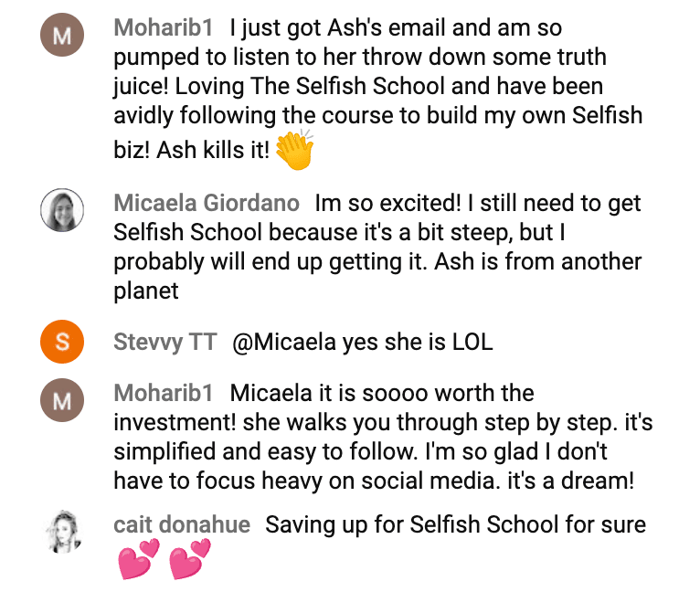Click Moharib1 name above 'worth the investment'
Image resolution: width=700 pixels, height=592 pixels.
(x=163, y=393)
